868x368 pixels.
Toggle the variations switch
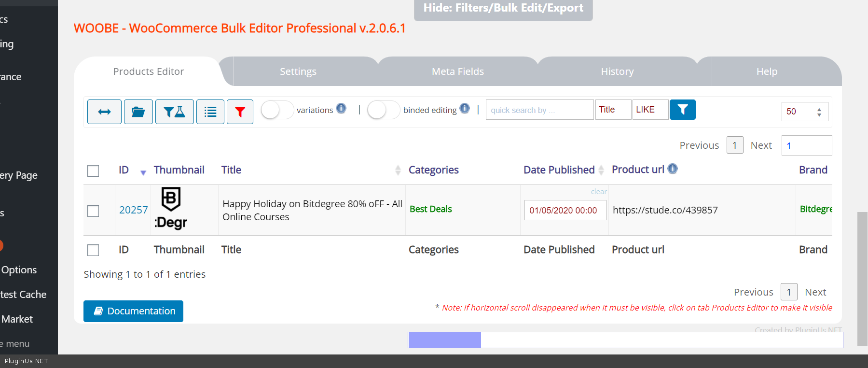point(277,110)
